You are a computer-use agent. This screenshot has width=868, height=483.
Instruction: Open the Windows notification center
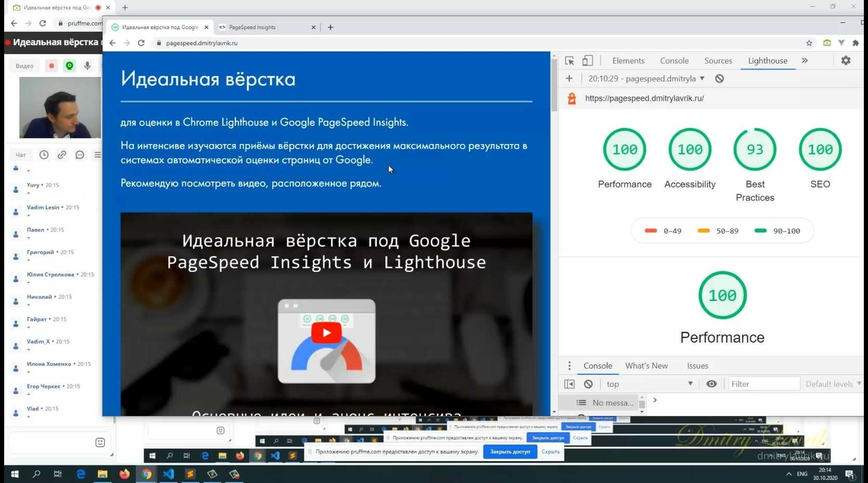click(850, 474)
